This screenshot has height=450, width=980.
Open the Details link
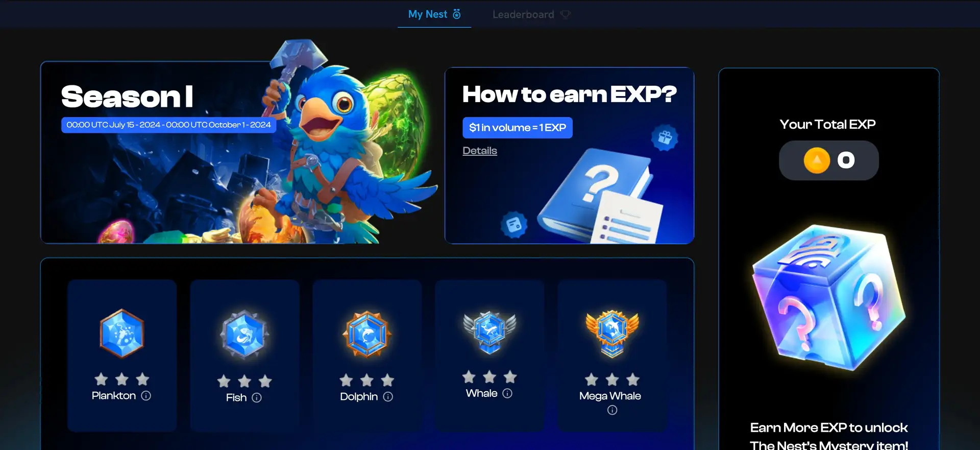coord(480,151)
